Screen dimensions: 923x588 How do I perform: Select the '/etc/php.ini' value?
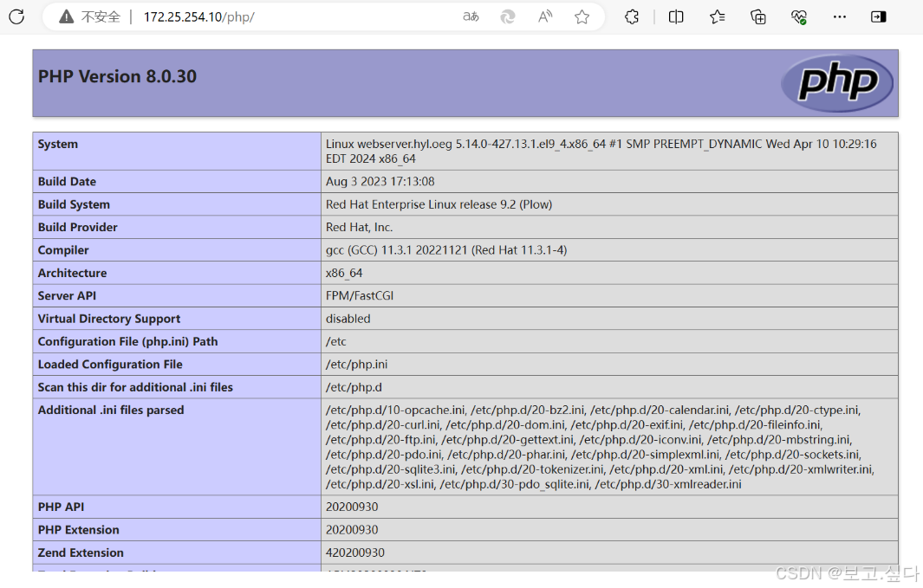click(357, 365)
